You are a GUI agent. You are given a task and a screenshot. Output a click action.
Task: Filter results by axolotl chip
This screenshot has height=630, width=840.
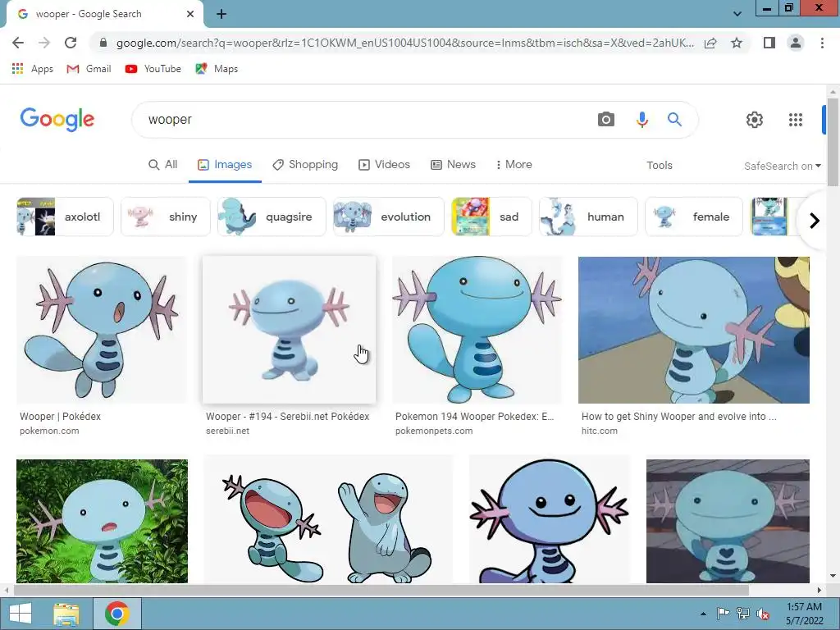coord(65,217)
